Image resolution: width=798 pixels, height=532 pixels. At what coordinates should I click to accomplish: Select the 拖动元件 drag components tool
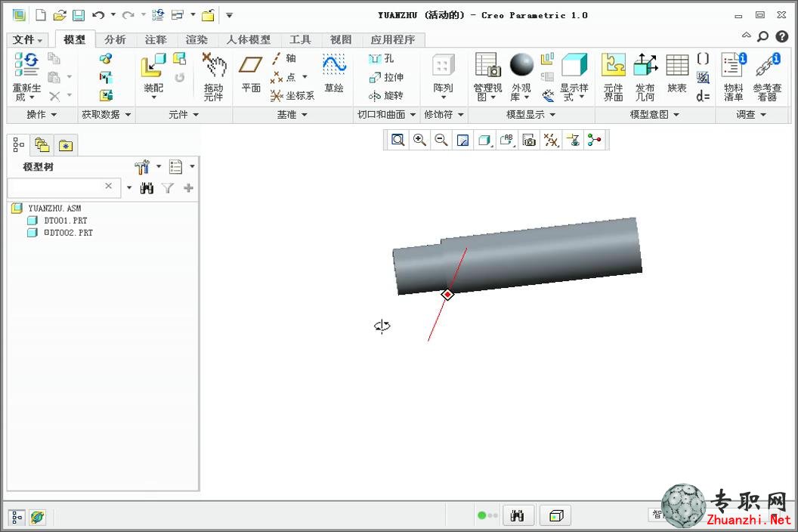tap(214, 77)
